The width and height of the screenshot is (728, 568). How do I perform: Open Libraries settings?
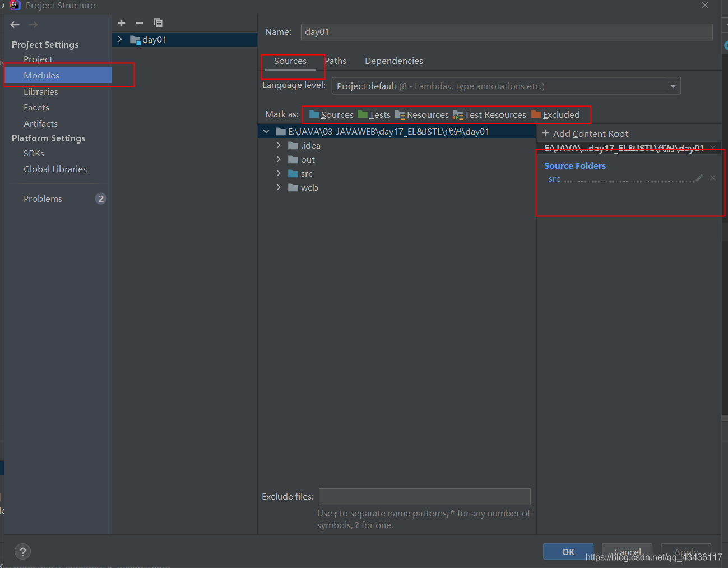pos(41,91)
